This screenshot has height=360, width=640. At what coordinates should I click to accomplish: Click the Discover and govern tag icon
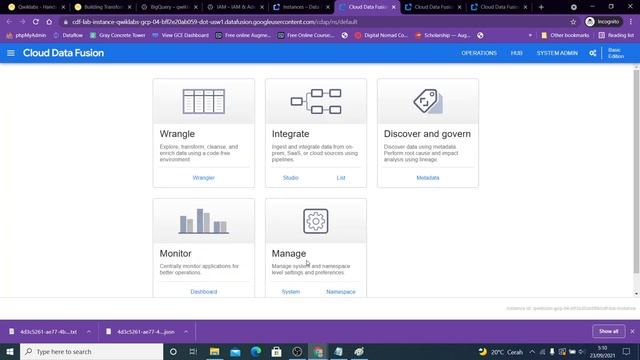coord(428,101)
